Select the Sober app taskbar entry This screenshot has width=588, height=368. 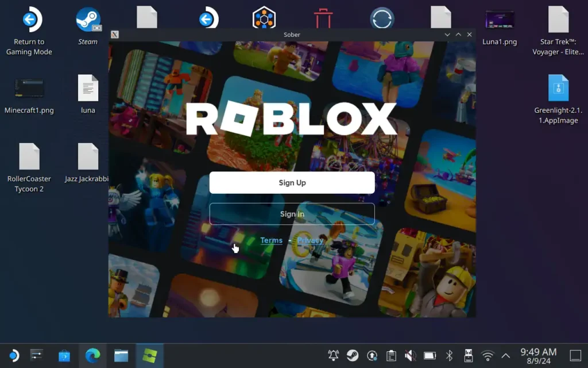pos(150,355)
